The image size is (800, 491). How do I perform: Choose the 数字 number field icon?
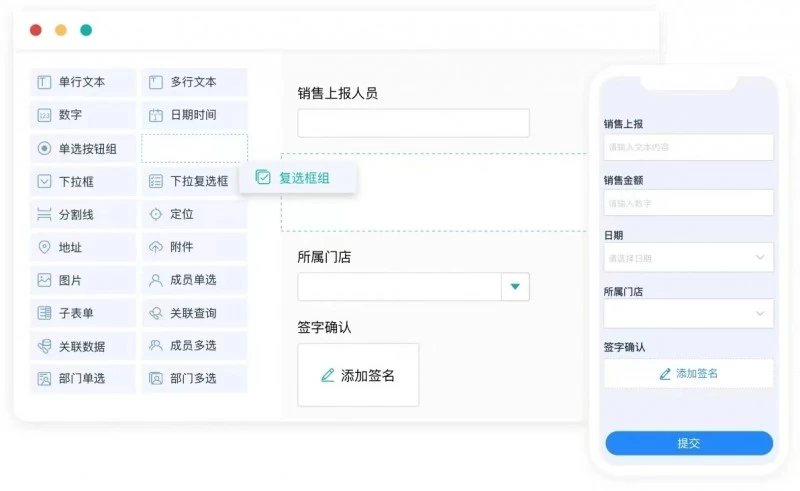pyautogui.click(x=44, y=115)
